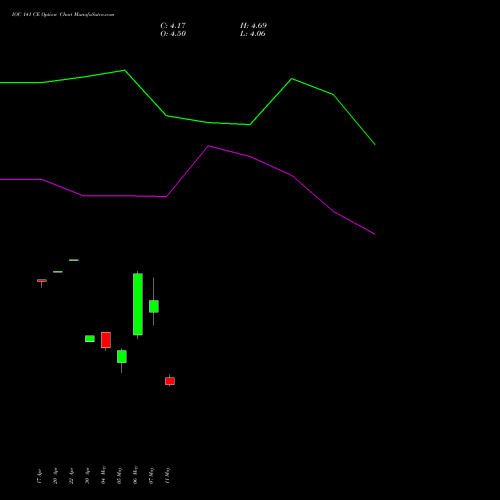This screenshot has width=500, height=500.
Task: Click the green candle for 07 May
Action: (154, 306)
